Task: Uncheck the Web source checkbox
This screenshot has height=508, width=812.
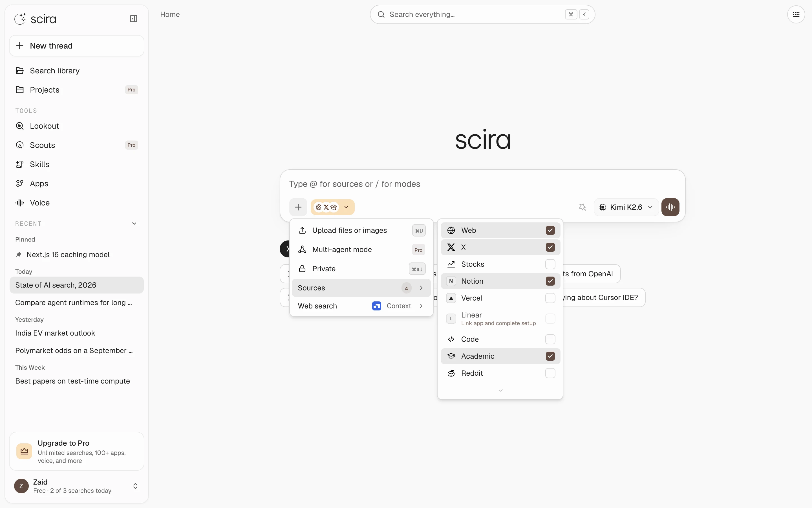Action: click(550, 231)
